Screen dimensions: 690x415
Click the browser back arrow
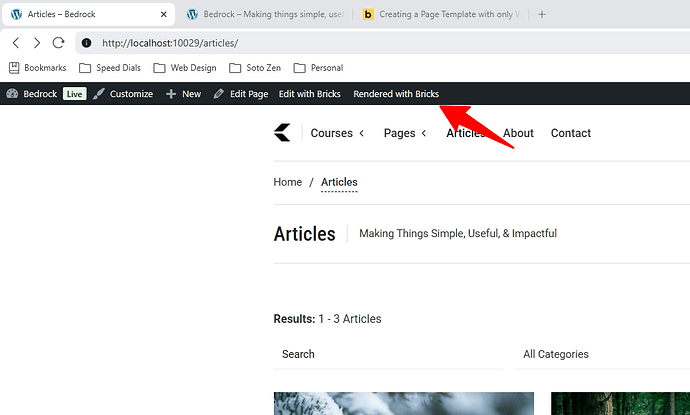pyautogui.click(x=16, y=44)
